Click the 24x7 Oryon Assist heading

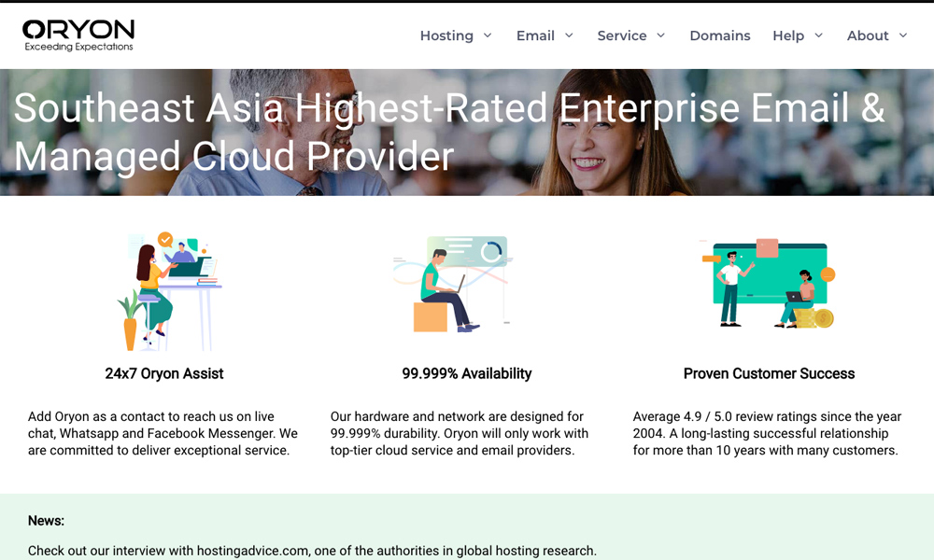164,373
